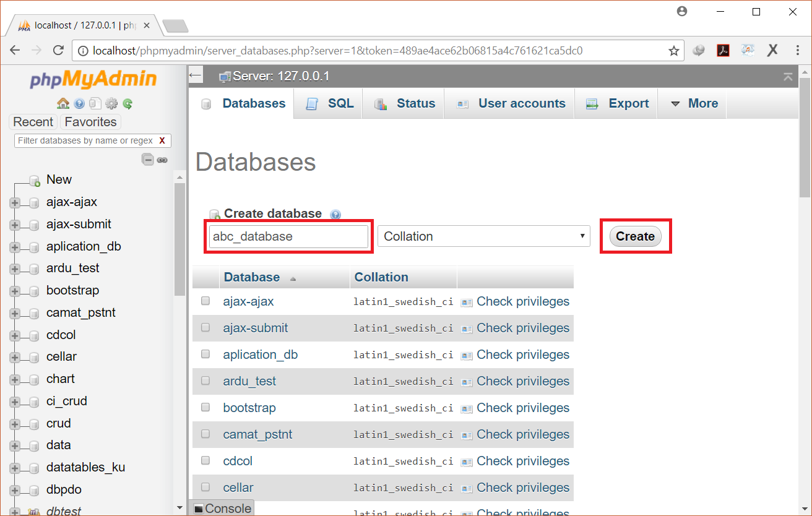This screenshot has height=516, width=812.
Task: Expand the ardu_test database tree node
Action: pos(14,268)
